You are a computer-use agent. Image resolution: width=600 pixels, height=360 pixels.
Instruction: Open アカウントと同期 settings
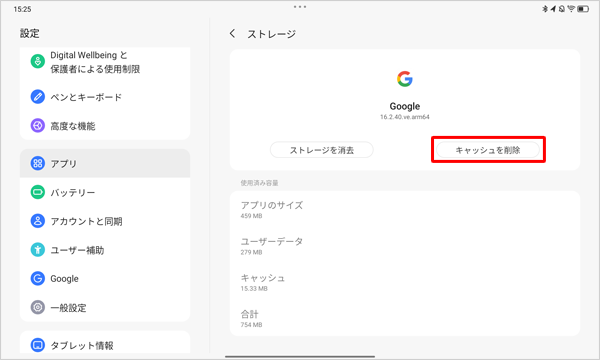click(x=105, y=221)
